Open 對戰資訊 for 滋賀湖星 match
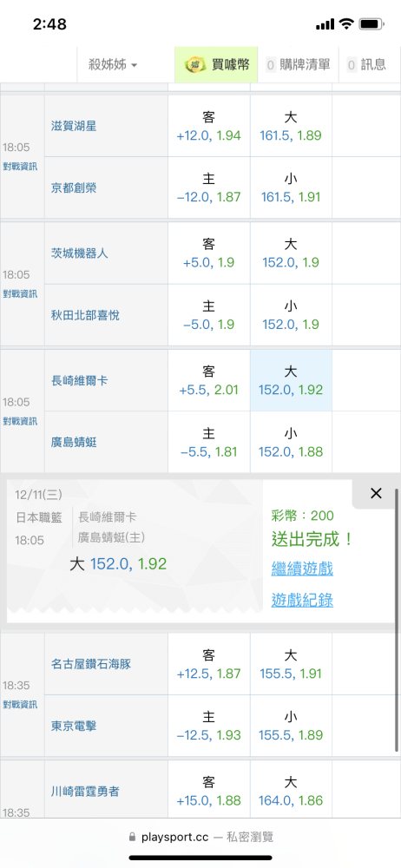This screenshot has width=401, height=868. 20,167
